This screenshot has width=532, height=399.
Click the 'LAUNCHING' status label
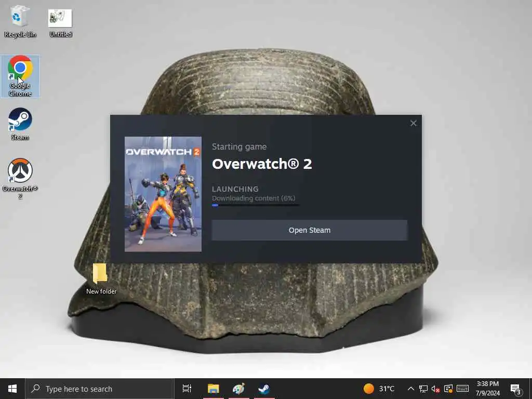pos(235,189)
